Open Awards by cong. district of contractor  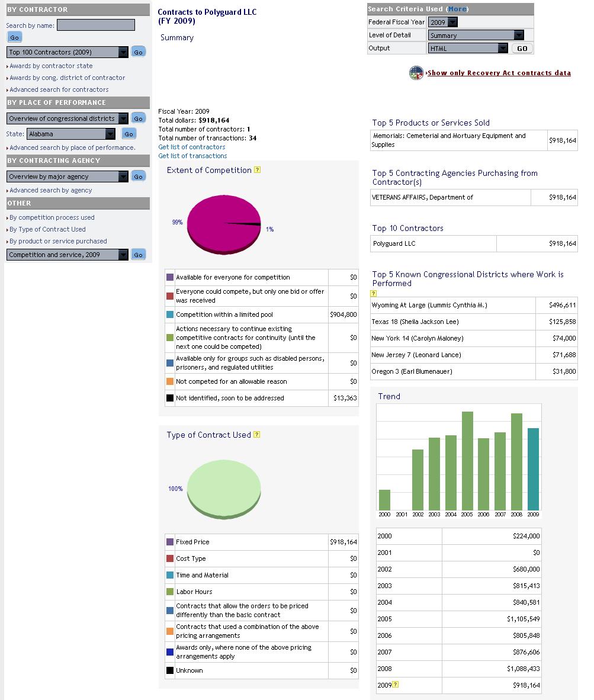68,78
